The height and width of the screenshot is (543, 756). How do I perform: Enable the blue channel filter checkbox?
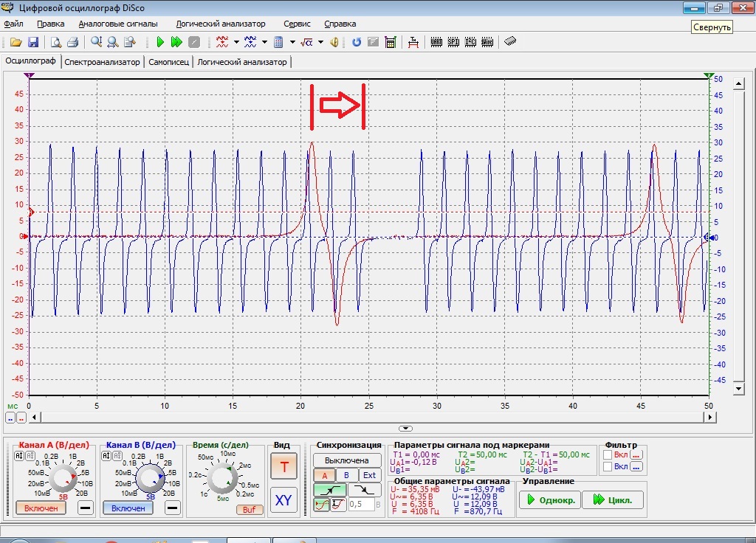608,466
